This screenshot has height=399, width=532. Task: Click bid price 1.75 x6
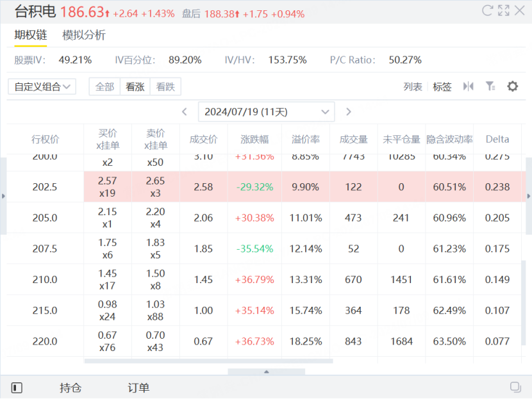107,248
